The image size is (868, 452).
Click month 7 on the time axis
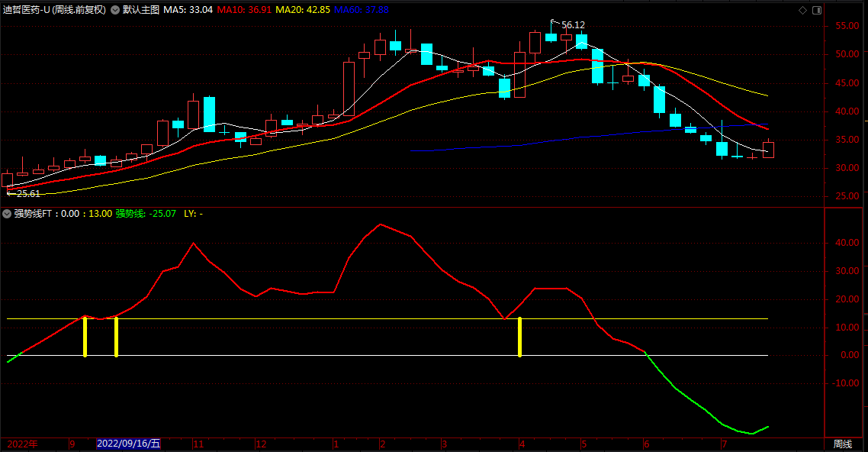click(x=724, y=444)
